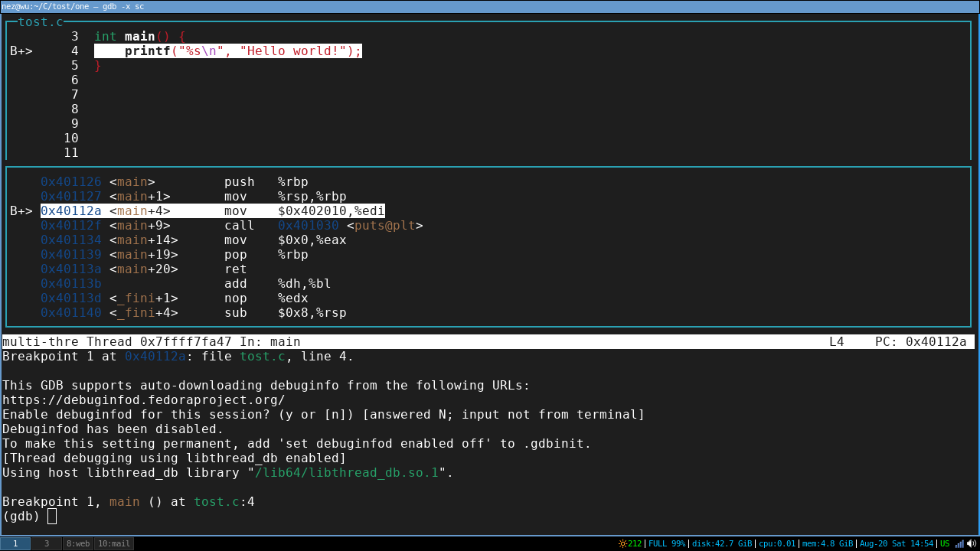The height and width of the screenshot is (551, 980).
Task: Click the '$0x402010,%edi' operand
Action: point(332,211)
